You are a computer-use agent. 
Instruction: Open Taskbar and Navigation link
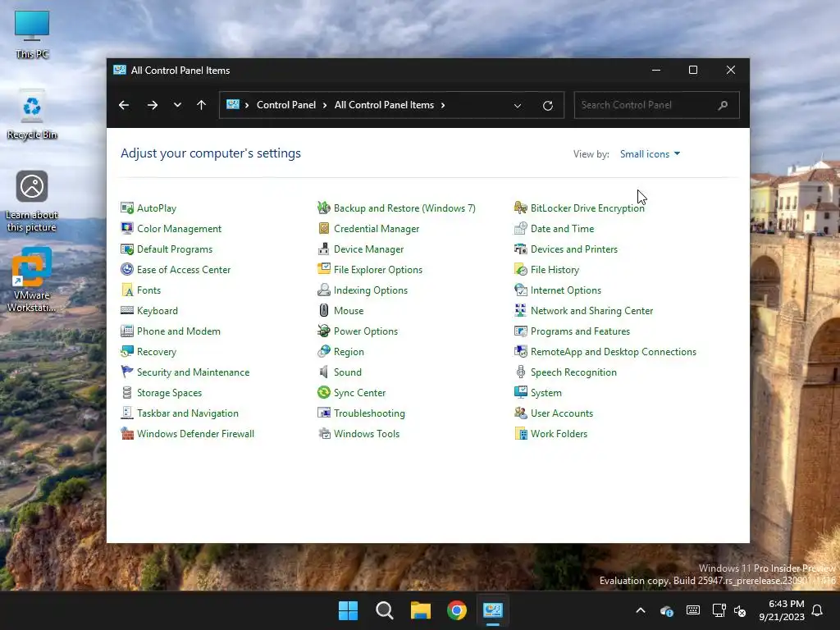(188, 413)
